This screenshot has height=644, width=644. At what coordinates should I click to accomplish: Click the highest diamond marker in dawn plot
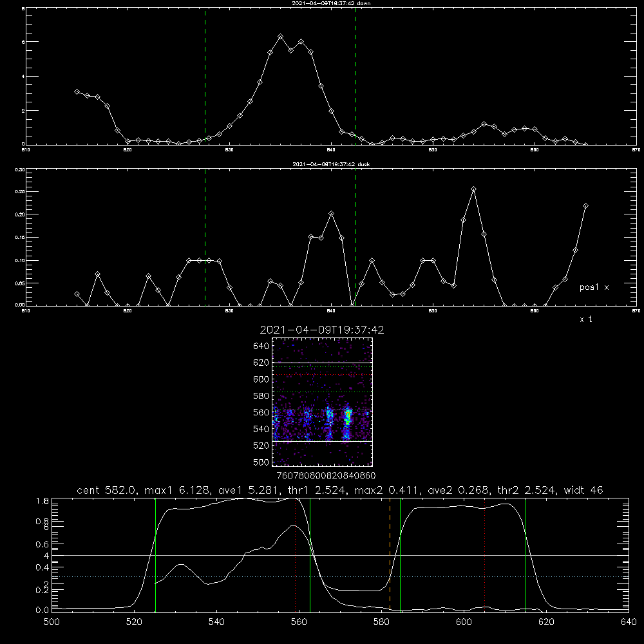tap(281, 37)
